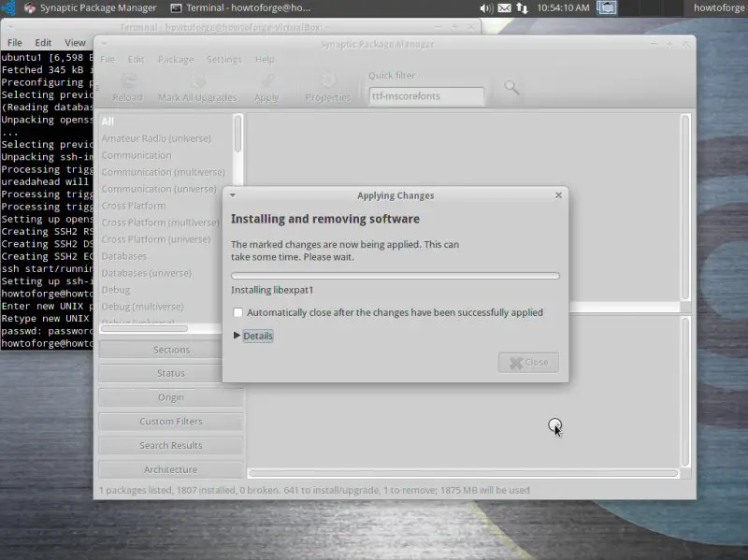Click the description pane horizontal scrollbar
Screen dimensions: 748x560
[463, 473]
